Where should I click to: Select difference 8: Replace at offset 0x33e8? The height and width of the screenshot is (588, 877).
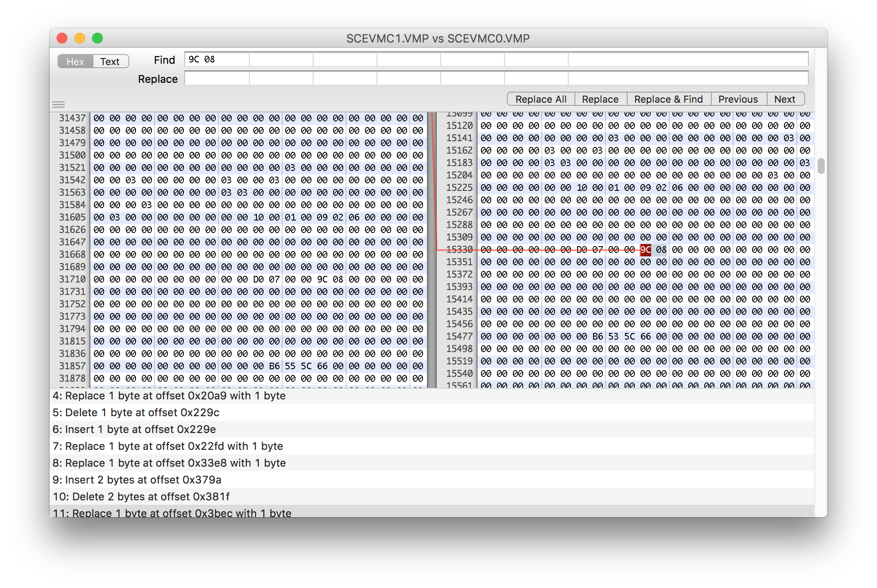tap(169, 463)
